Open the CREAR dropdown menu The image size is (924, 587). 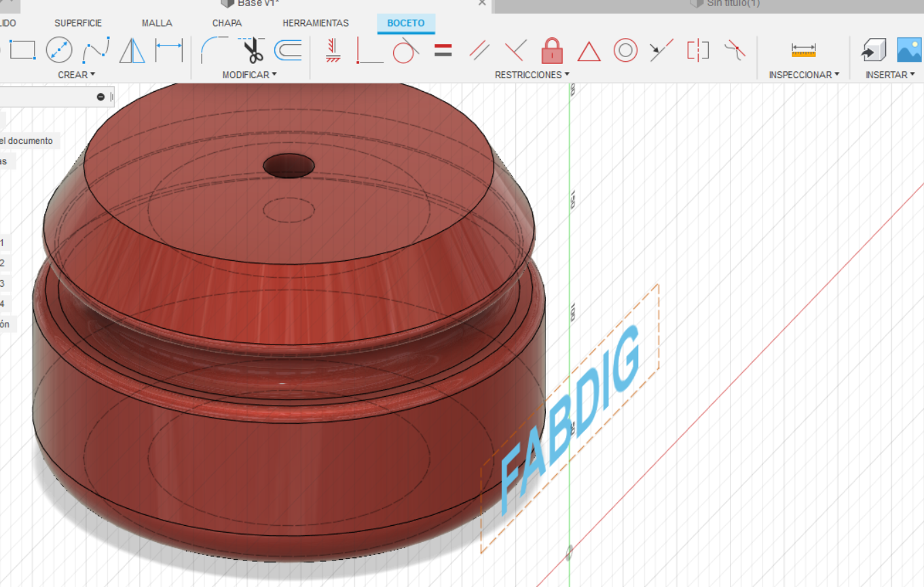76,75
